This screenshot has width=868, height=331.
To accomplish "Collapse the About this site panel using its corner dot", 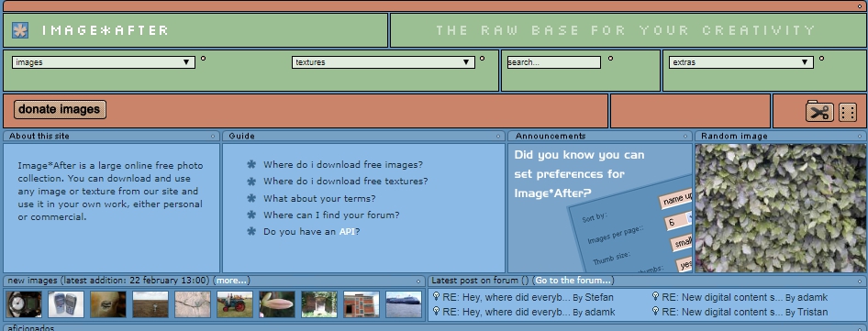I will (213, 137).
